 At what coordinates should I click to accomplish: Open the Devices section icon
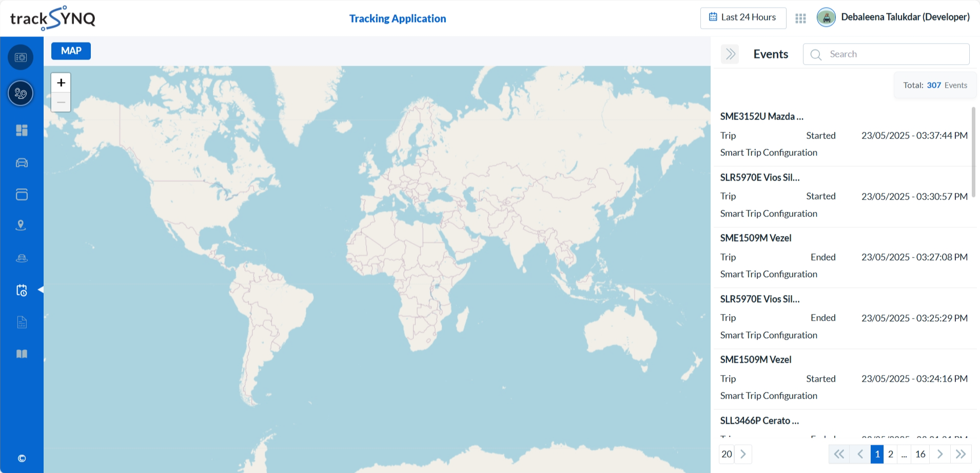point(21,194)
